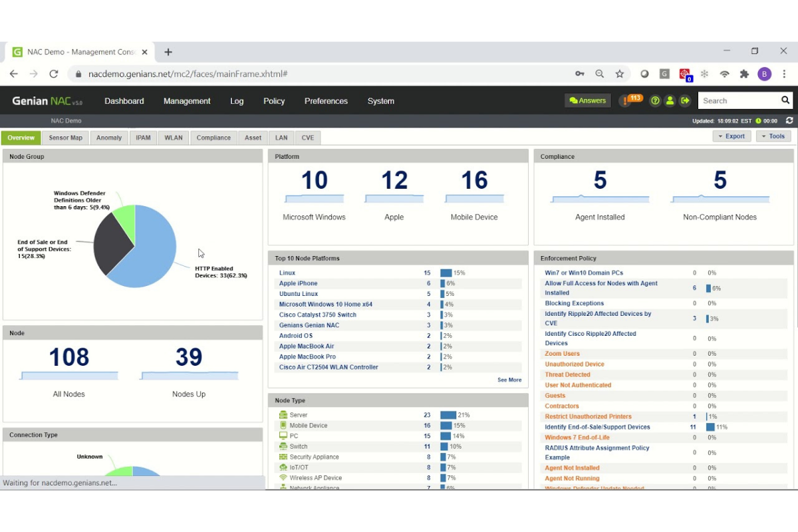
Task: Click the green clock timer icon
Action: click(758, 121)
